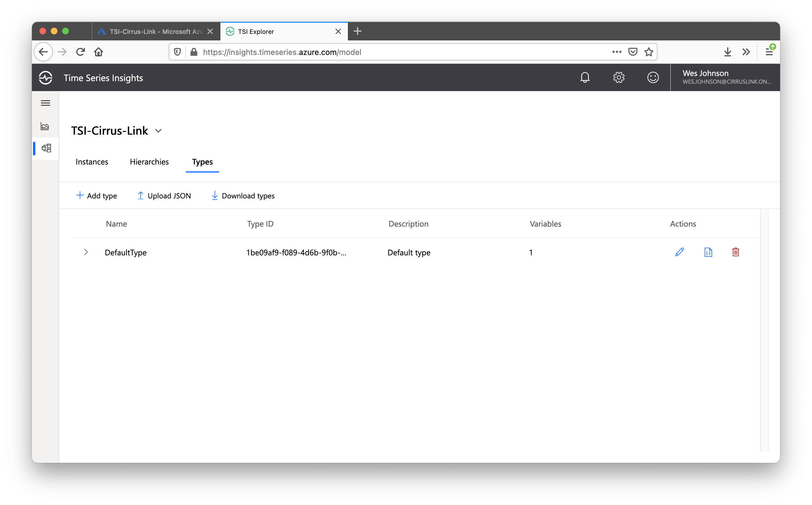This screenshot has width=812, height=505.
Task: Open the TSI-Cirrus-Link environment dropdown
Action: (x=159, y=131)
